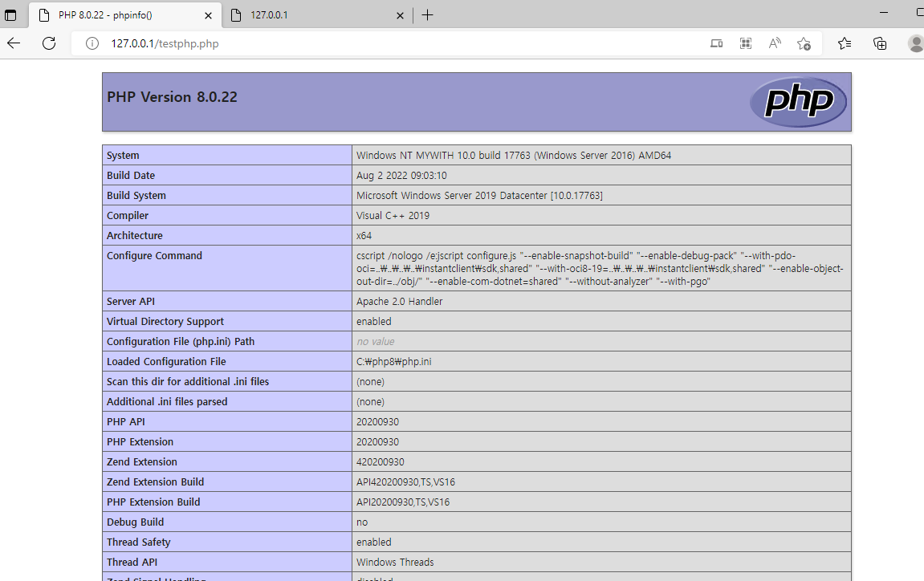Image resolution: width=924 pixels, height=581 pixels.
Task: Click Scan this dir for additional .ini files
Action: click(187, 382)
